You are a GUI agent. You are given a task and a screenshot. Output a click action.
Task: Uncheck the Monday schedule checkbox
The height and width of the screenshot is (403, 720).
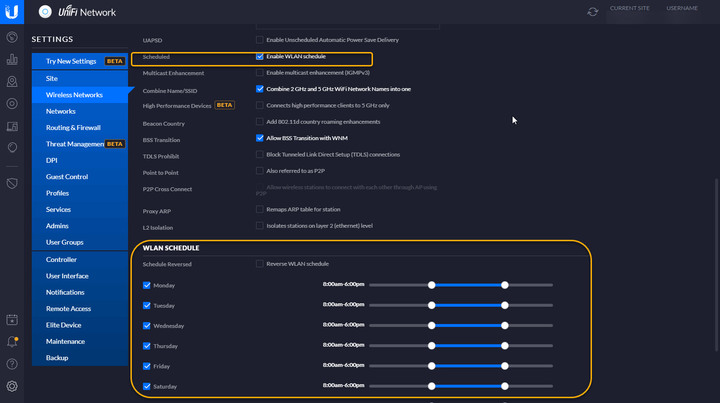coord(146,285)
